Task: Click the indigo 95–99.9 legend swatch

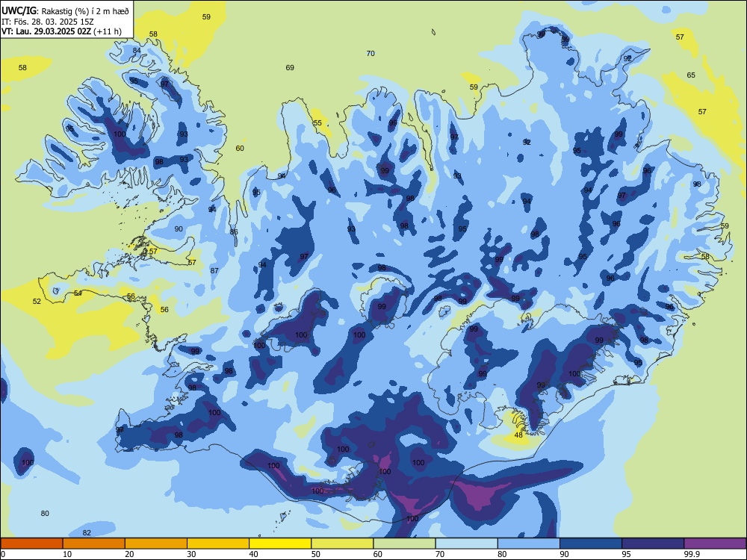Action: tap(653, 544)
